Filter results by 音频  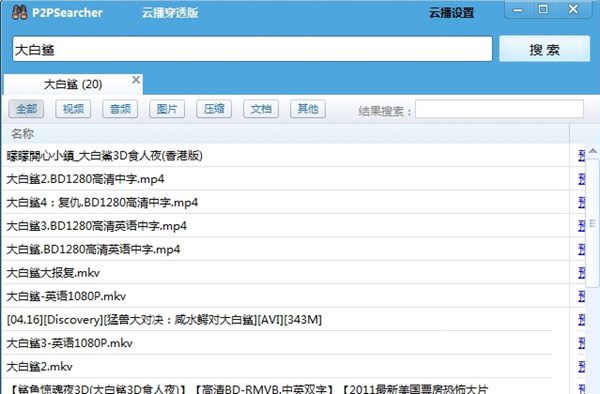coord(120,109)
